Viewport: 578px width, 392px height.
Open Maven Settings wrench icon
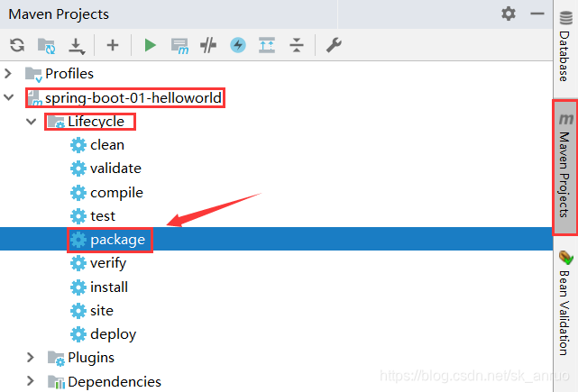click(334, 45)
